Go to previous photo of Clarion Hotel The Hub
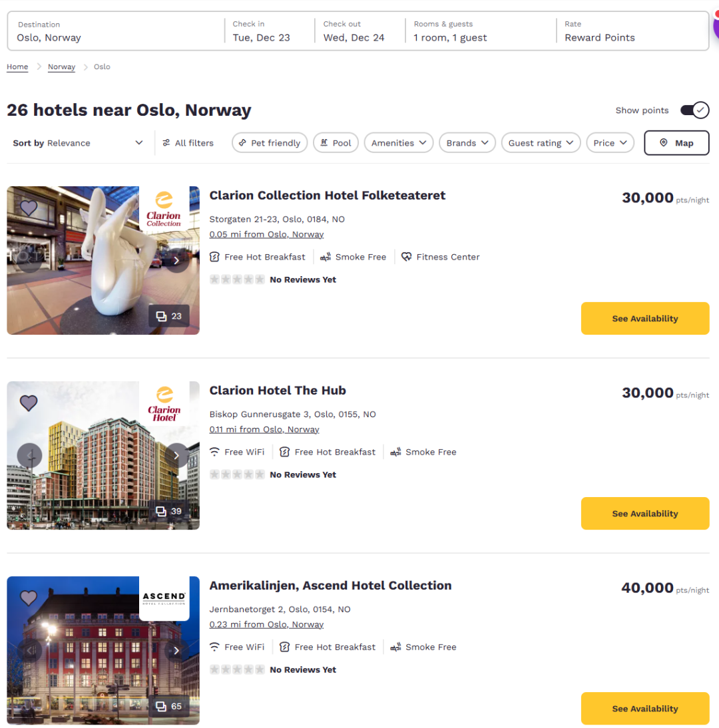Image resolution: width=719 pixels, height=728 pixels. coord(29,456)
